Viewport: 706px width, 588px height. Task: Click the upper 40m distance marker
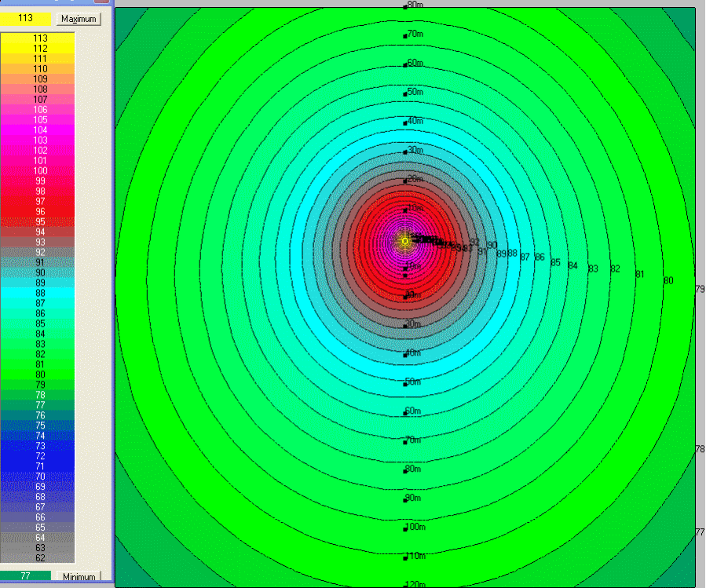(414, 122)
